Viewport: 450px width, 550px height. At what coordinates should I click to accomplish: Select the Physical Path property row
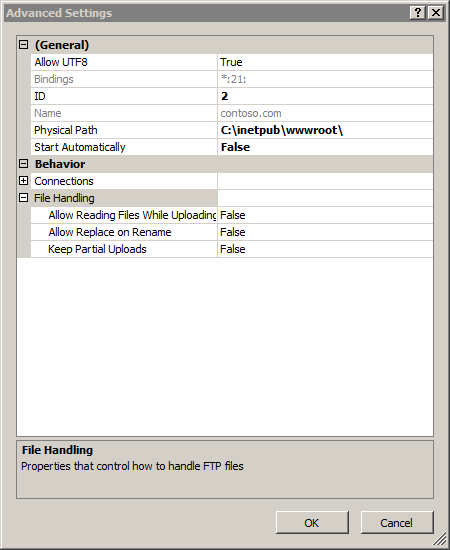click(x=232, y=130)
